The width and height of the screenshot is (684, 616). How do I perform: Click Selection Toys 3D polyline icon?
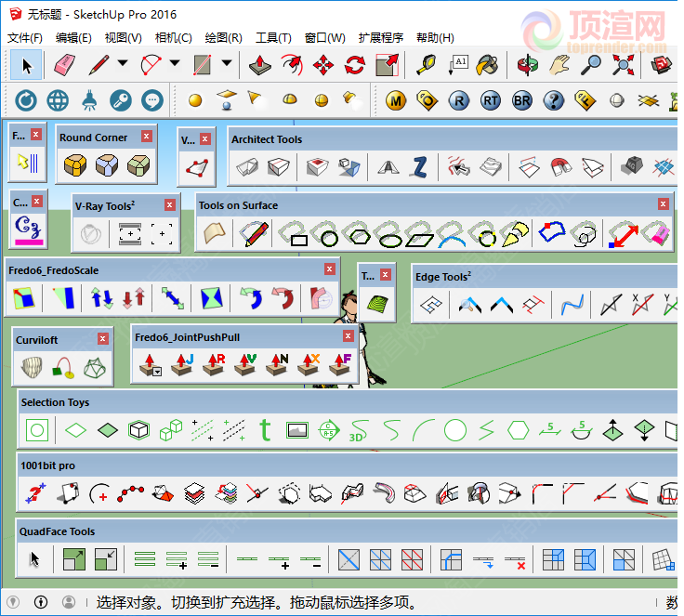360,430
